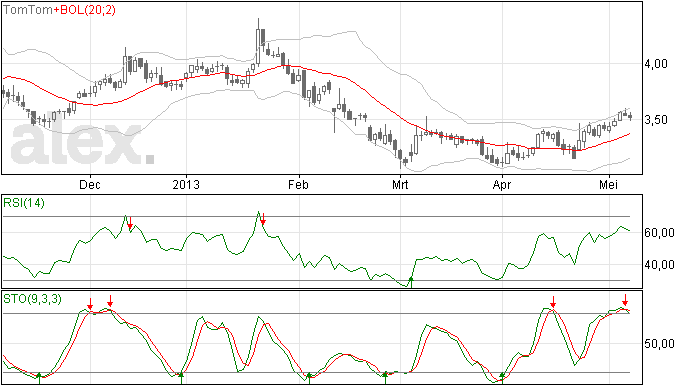The width and height of the screenshot is (690, 387).
Task: Click the 4,00 price axis label
Action: (656, 64)
